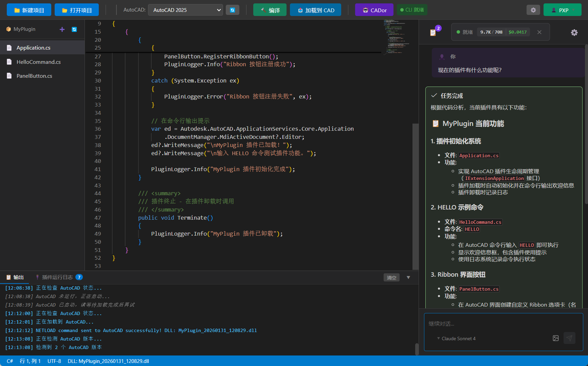Click the clipboard history icon with badge
This screenshot has width=588, height=366.
433,32
